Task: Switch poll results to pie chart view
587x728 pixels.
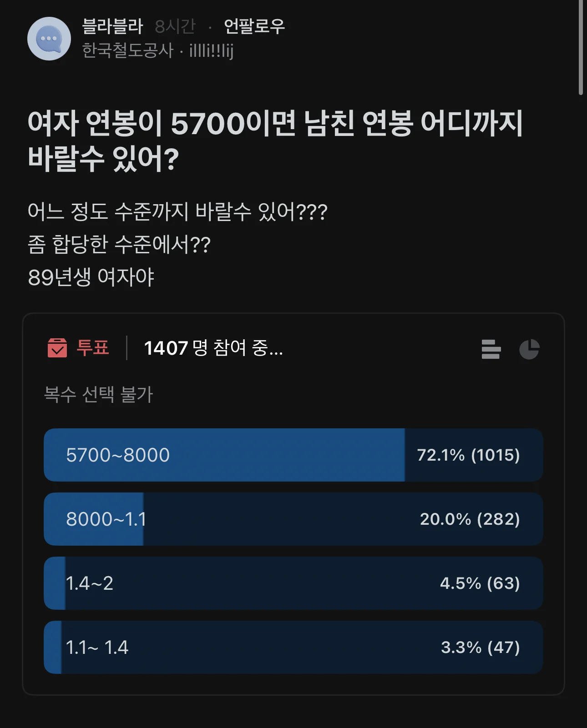Action: point(529,349)
